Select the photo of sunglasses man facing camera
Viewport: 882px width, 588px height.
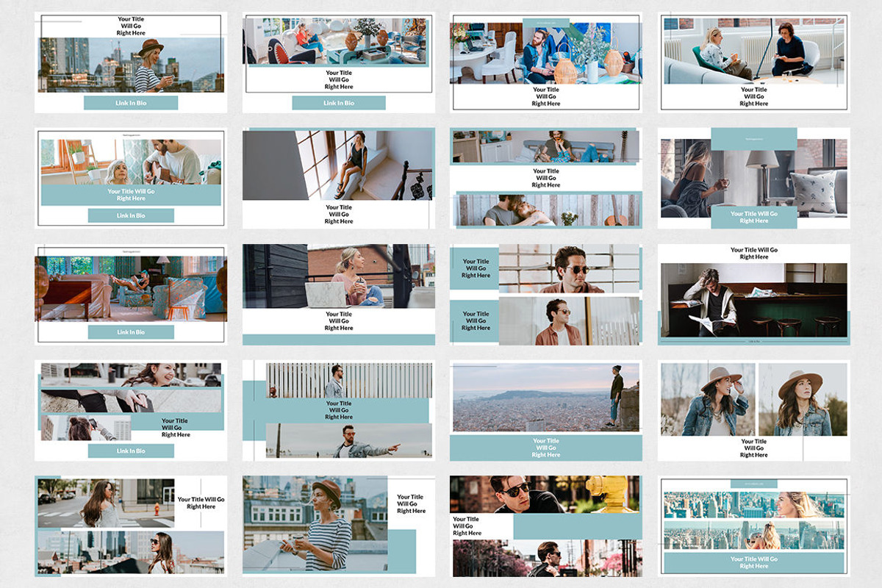[569, 269]
